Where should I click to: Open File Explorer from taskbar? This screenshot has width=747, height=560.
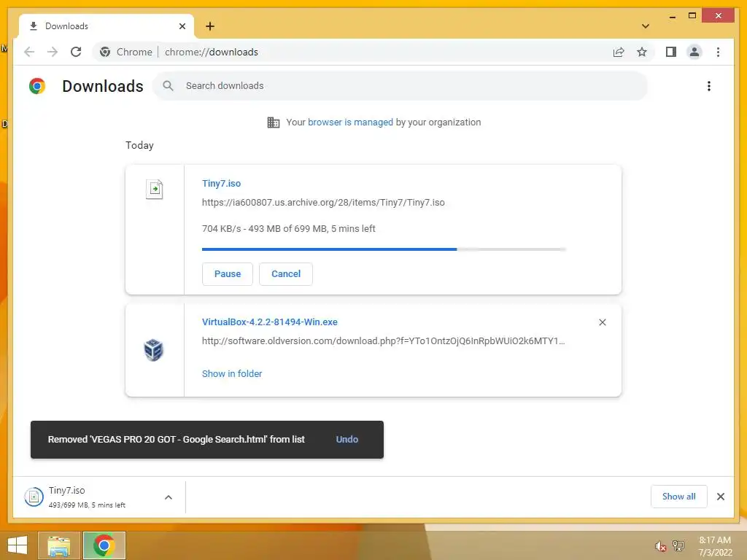[59, 545]
